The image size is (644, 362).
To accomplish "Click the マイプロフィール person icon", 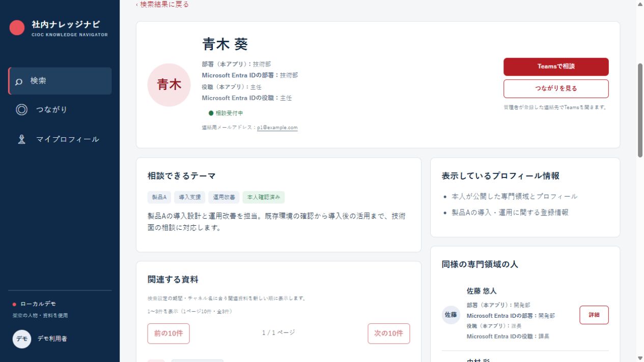I will (x=21, y=139).
